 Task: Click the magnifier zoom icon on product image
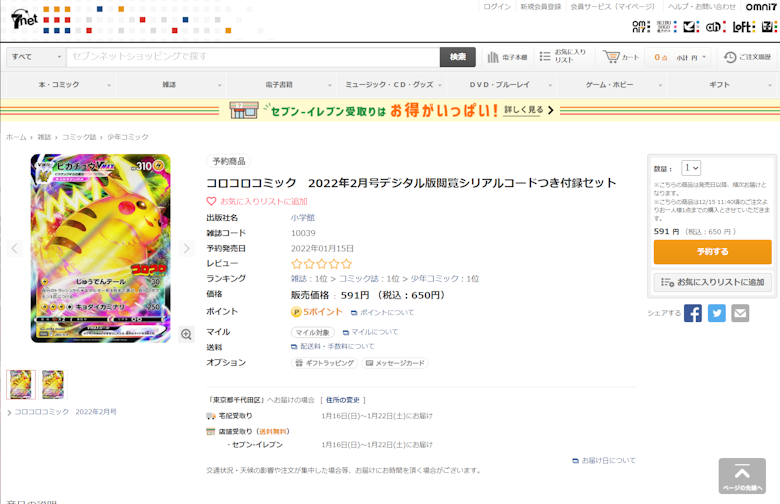186,334
